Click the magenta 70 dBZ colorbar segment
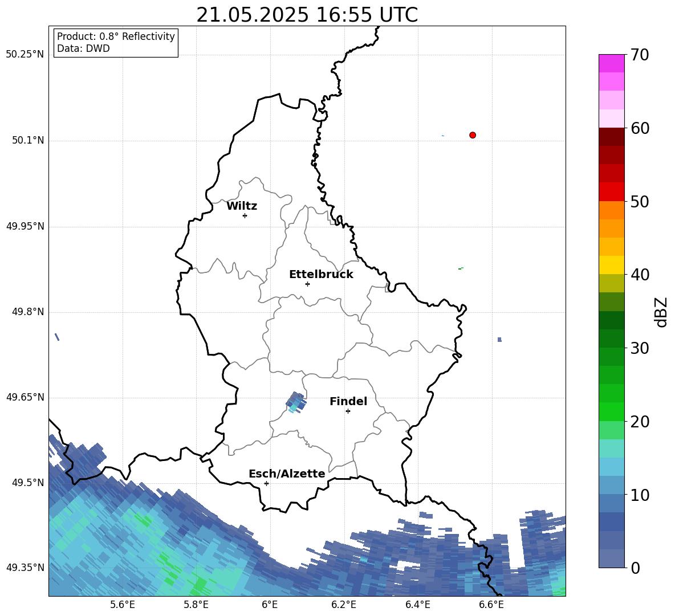 click(611, 63)
